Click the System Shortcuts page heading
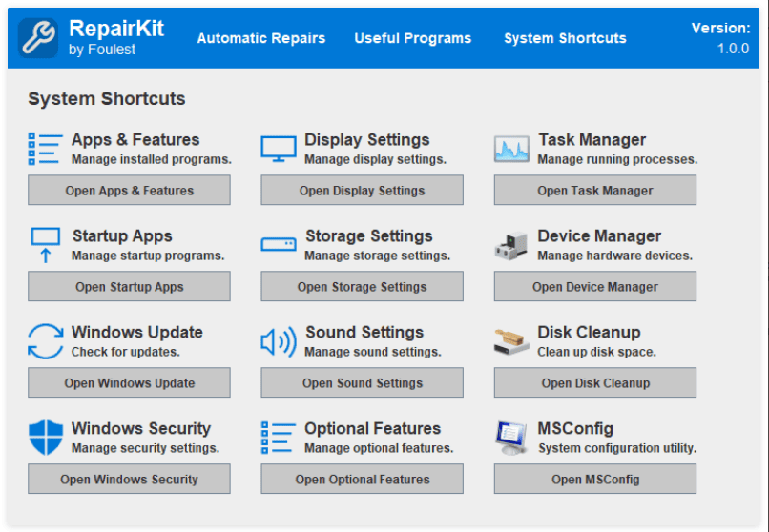769x532 pixels. (x=107, y=98)
